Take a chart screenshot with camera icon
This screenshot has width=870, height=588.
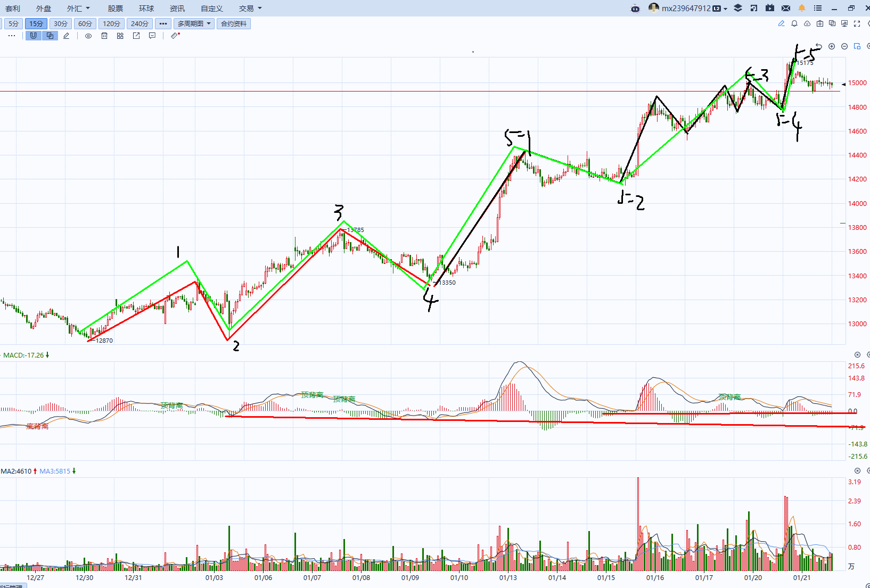pos(820,23)
